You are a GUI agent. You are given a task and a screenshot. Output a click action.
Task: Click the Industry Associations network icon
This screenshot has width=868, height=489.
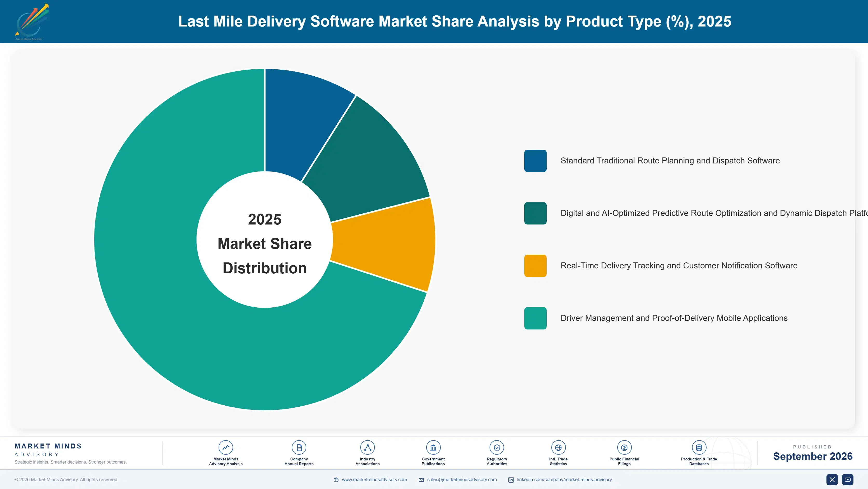click(368, 447)
